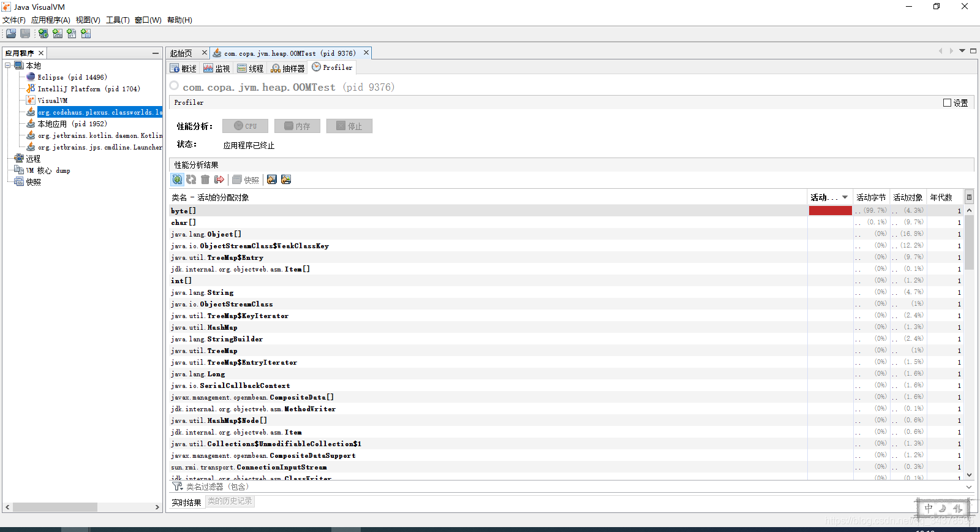Image resolution: width=980 pixels, height=532 pixels.
Task: Click Add VM Coredump toolbar icon
Action: [x=72, y=33]
